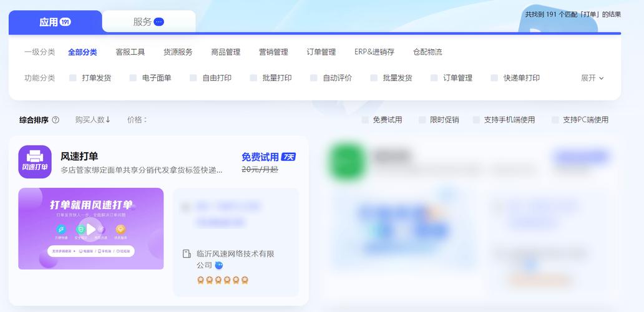Select 全部分类 category
Image resolution: width=644 pixels, height=312 pixels.
pyautogui.click(x=82, y=52)
